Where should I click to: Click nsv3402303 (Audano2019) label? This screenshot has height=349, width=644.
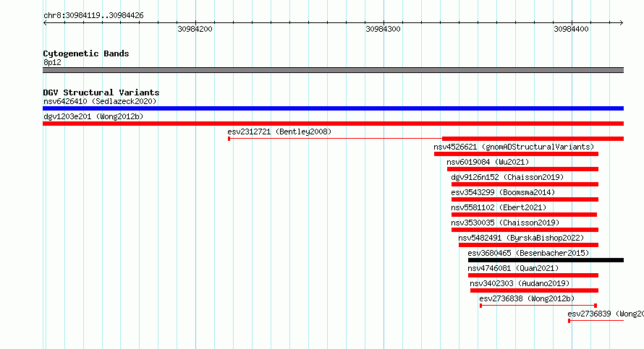(520, 283)
